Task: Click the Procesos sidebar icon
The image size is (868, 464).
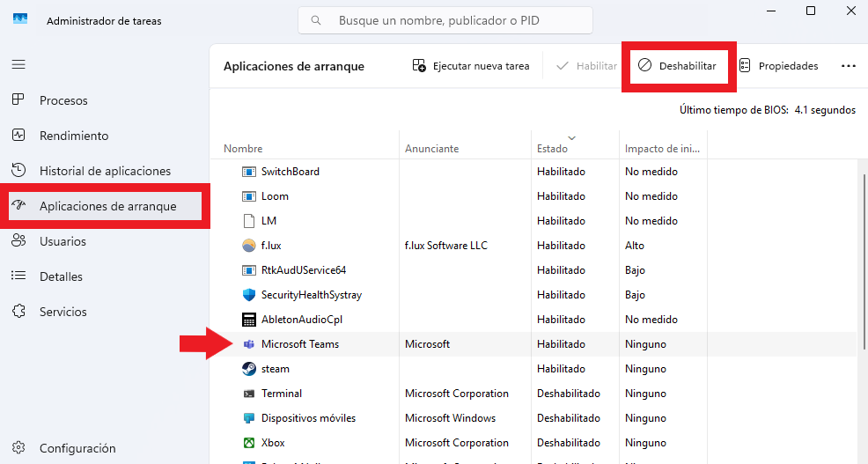Action: pos(18,99)
